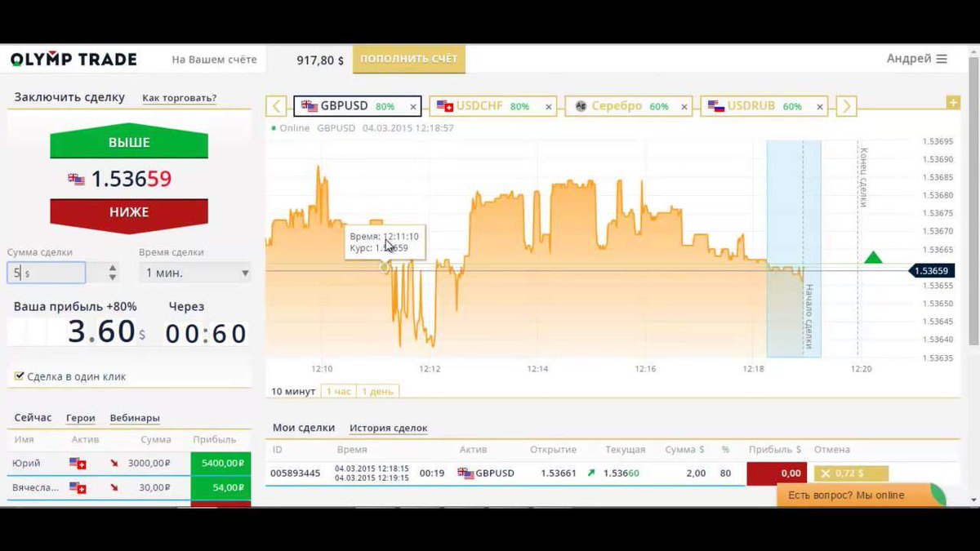Close the USDRUB asset tab
This screenshot has width=980, height=551.
[x=819, y=106]
